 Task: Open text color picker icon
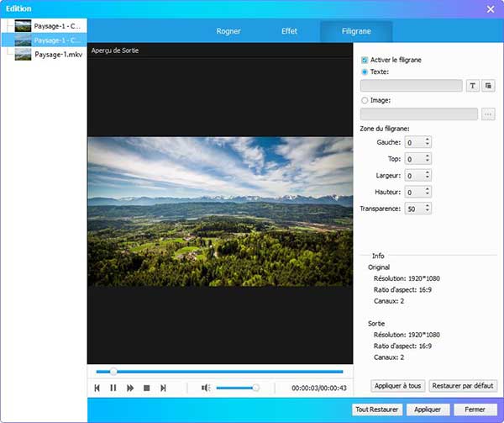click(x=489, y=86)
